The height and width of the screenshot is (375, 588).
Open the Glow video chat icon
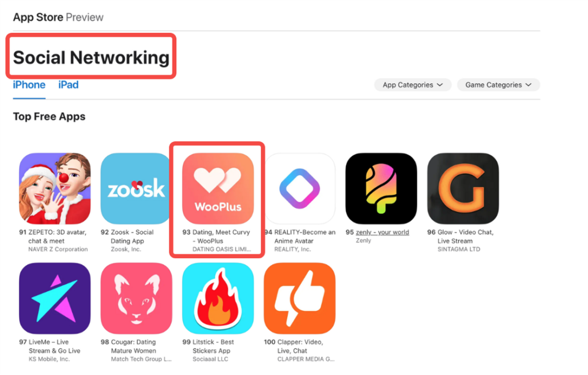point(463,189)
